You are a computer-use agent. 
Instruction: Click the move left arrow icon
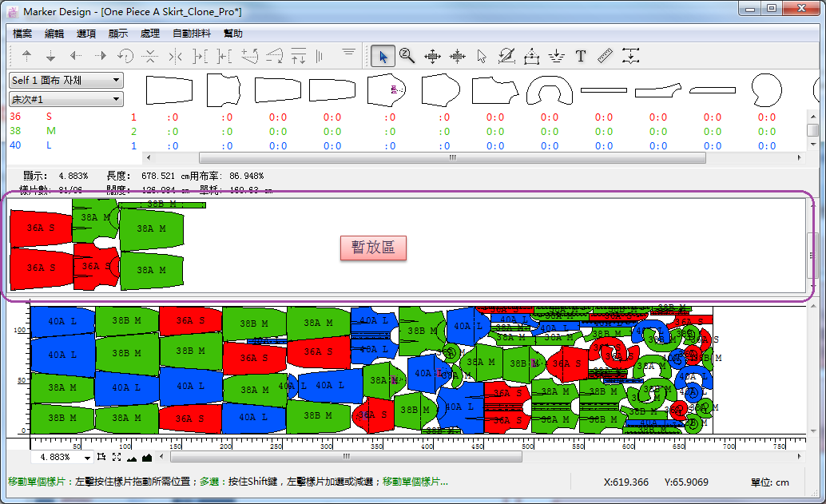(x=76, y=56)
